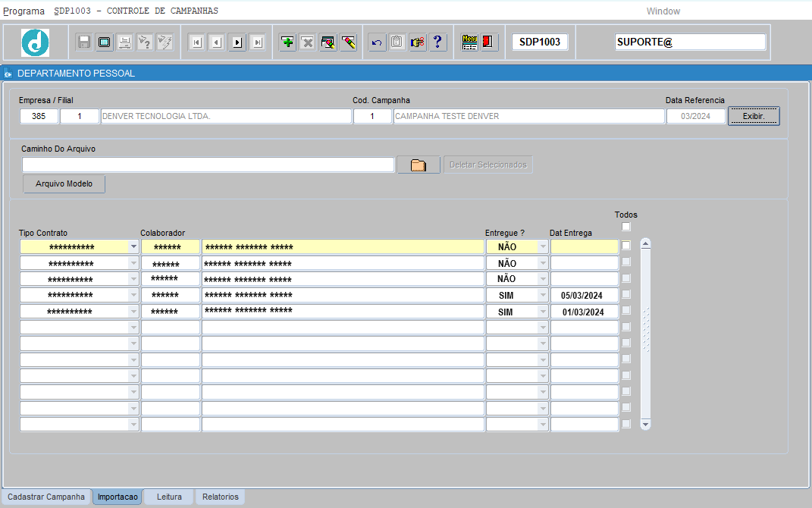Viewport: 812px width, 508px height.
Task: Click the Enter Query icon
Action: pyautogui.click(x=145, y=42)
